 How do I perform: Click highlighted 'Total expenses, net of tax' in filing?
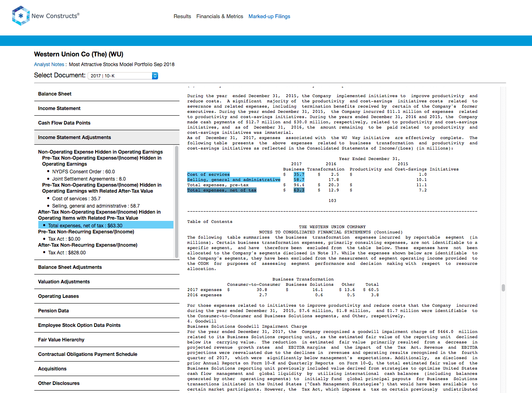point(222,190)
